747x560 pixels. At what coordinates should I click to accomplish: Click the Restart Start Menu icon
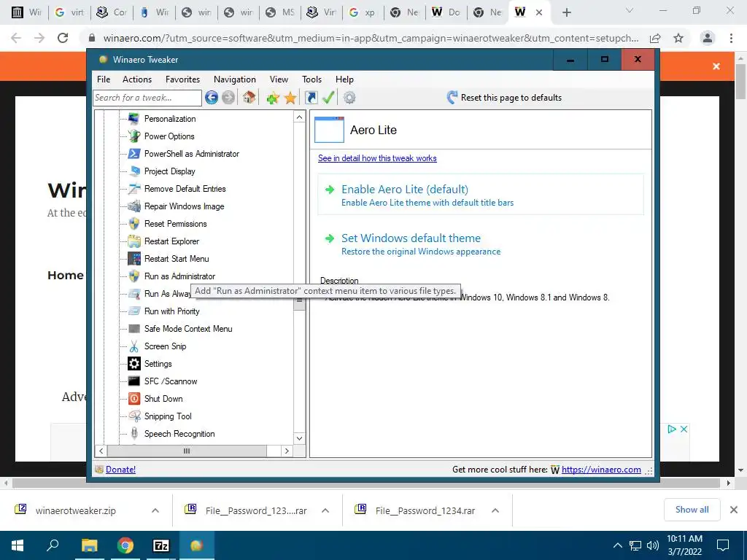(134, 259)
